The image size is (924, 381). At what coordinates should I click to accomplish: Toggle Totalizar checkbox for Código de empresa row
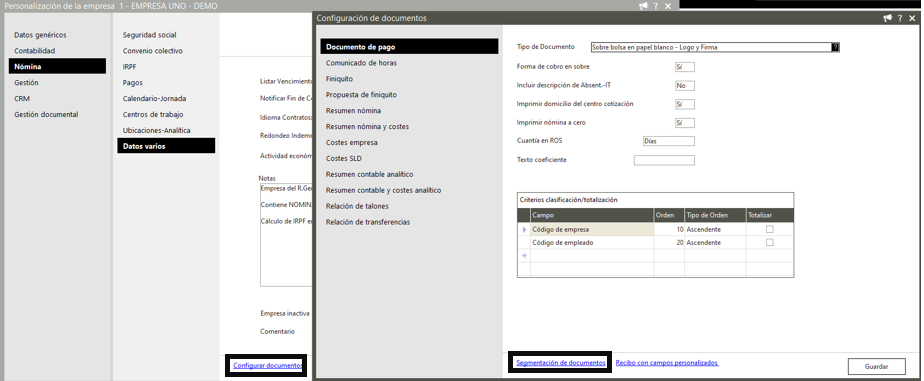coord(770,229)
